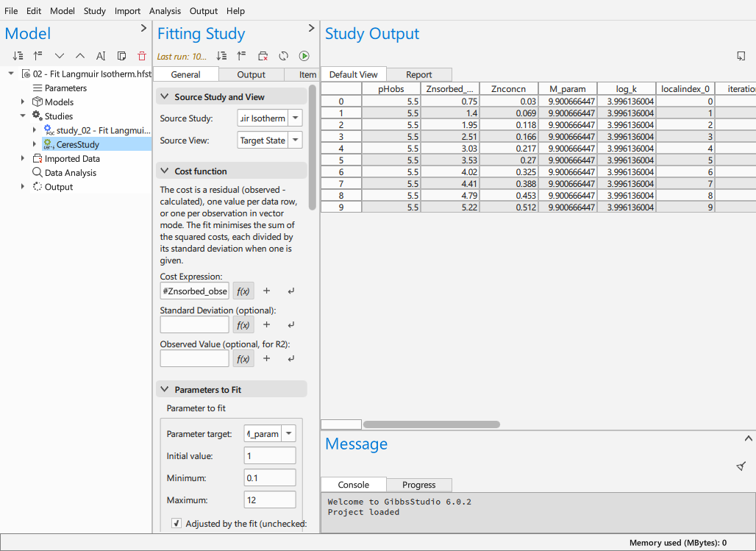Collapse the Studies tree node
This screenshot has height=551, width=756.
pos(23,115)
